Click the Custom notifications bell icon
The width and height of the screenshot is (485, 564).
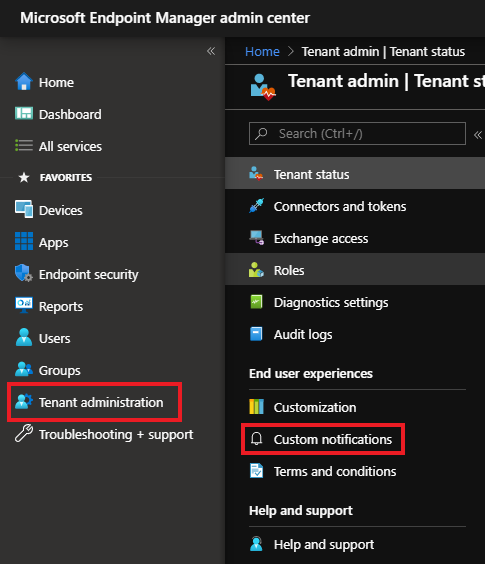tap(256, 438)
